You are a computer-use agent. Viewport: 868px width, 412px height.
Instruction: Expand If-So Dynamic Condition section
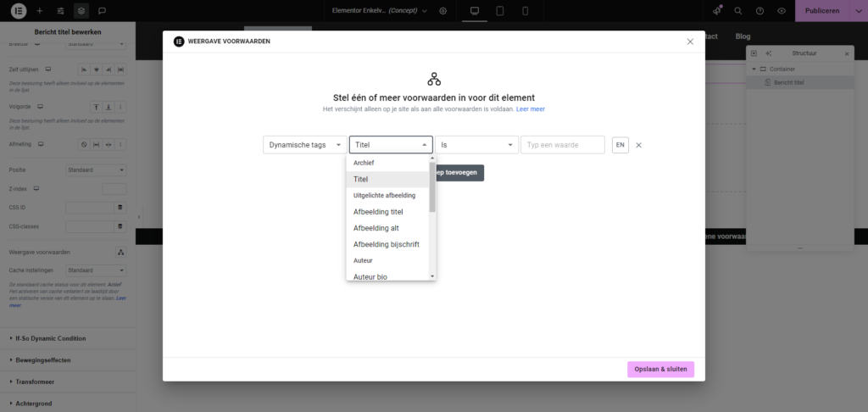click(68, 338)
